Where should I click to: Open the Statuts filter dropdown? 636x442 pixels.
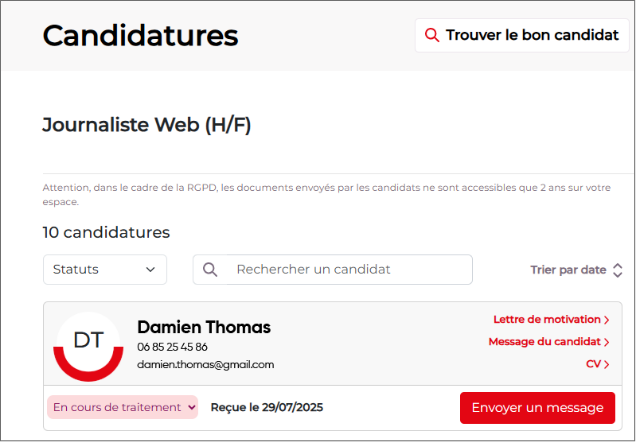[105, 269]
